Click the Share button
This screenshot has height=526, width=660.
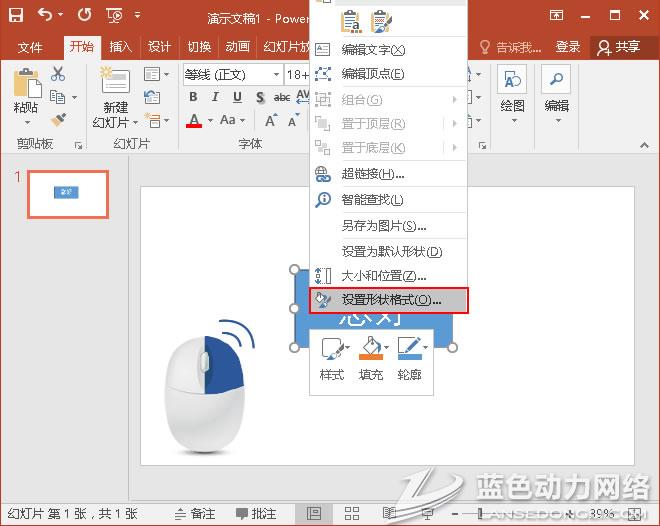click(618, 47)
